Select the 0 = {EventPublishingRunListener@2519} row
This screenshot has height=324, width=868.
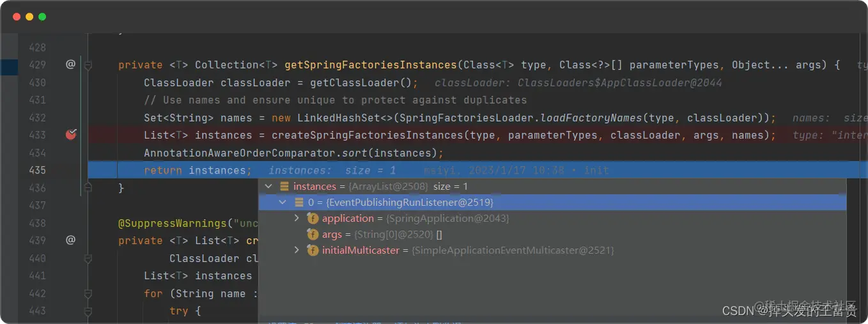point(552,203)
